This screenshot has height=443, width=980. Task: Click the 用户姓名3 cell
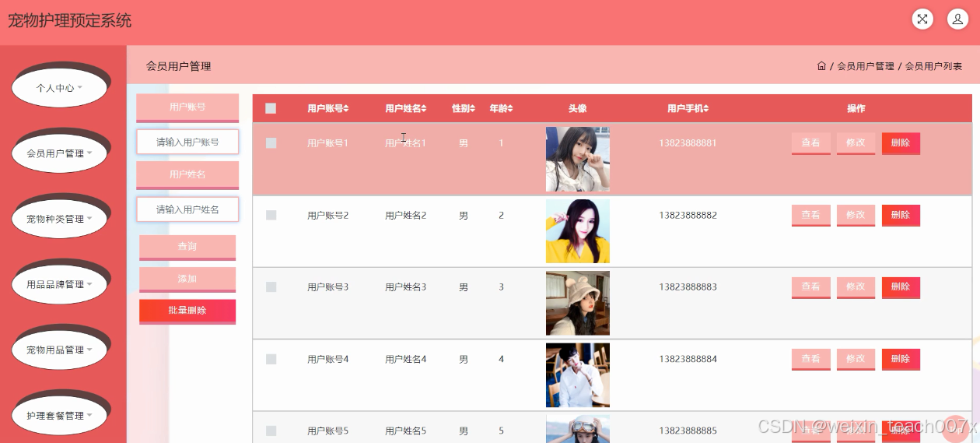coord(405,287)
